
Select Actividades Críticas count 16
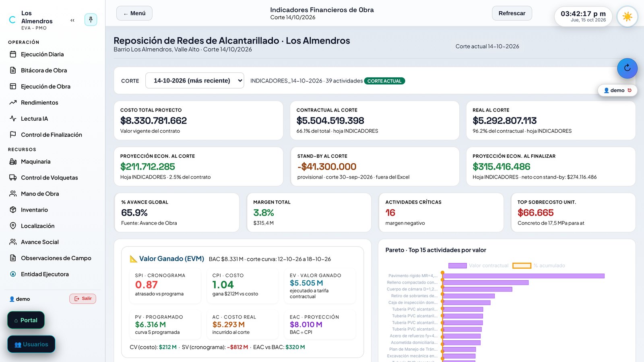click(x=390, y=213)
